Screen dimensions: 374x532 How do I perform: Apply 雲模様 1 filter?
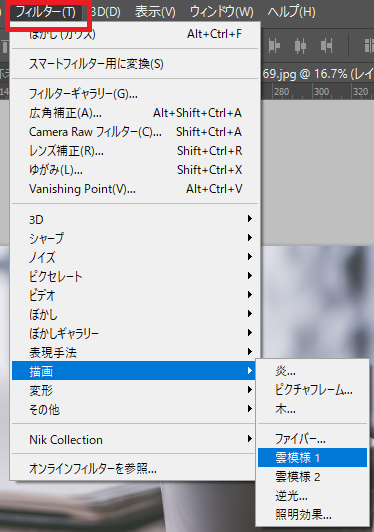(x=312, y=458)
